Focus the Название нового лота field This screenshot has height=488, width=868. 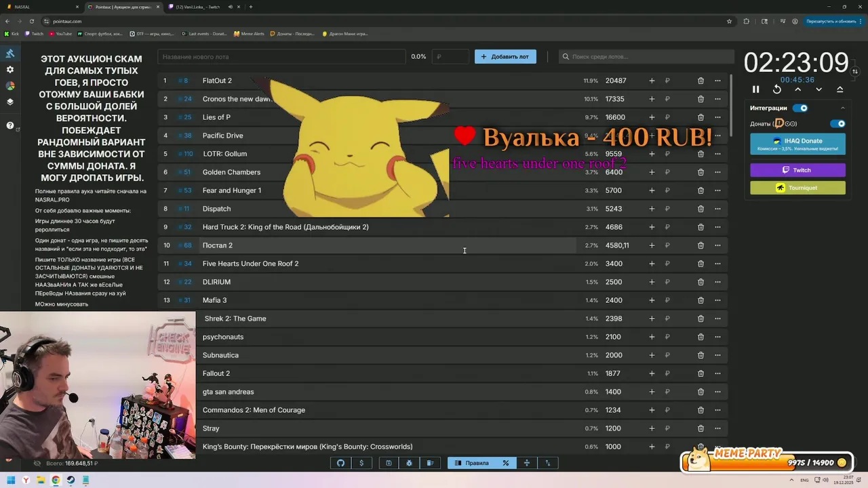pos(281,57)
